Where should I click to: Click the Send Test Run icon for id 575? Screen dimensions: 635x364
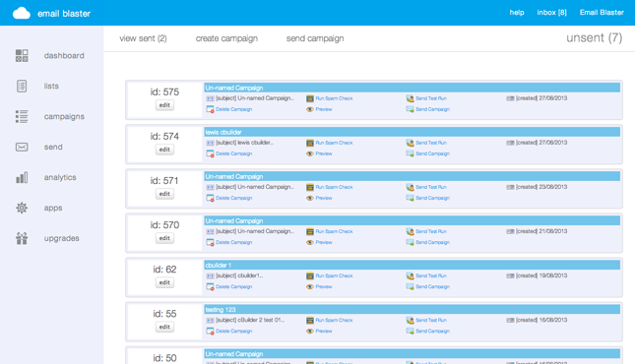(410, 98)
